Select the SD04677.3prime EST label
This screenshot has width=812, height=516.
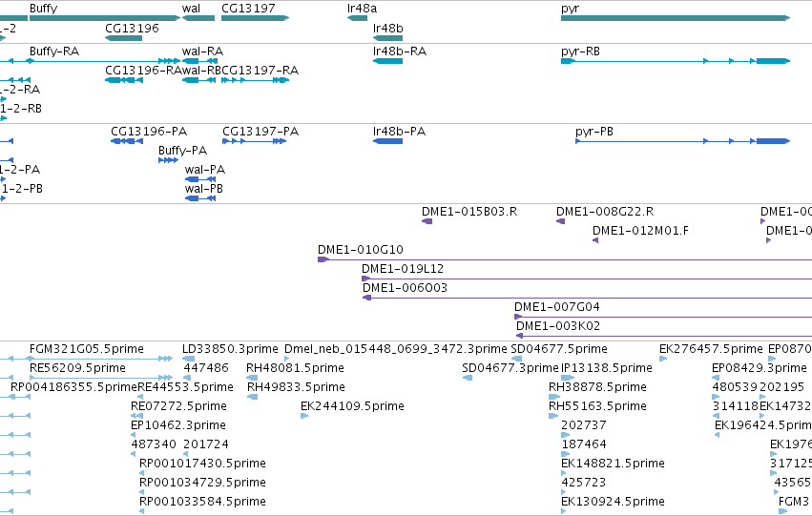click(x=510, y=368)
